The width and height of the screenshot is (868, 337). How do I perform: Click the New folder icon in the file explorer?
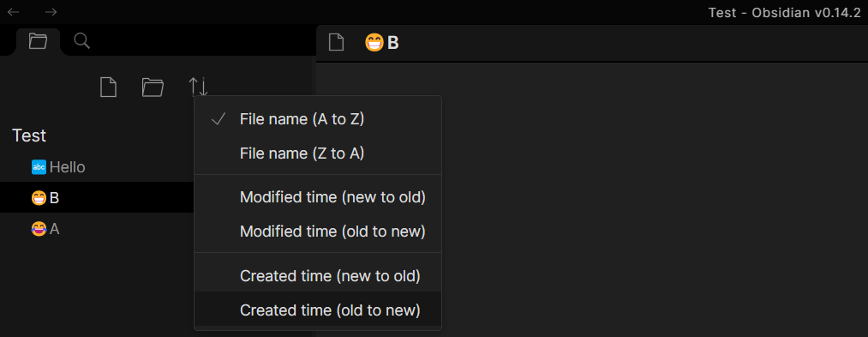(x=153, y=87)
